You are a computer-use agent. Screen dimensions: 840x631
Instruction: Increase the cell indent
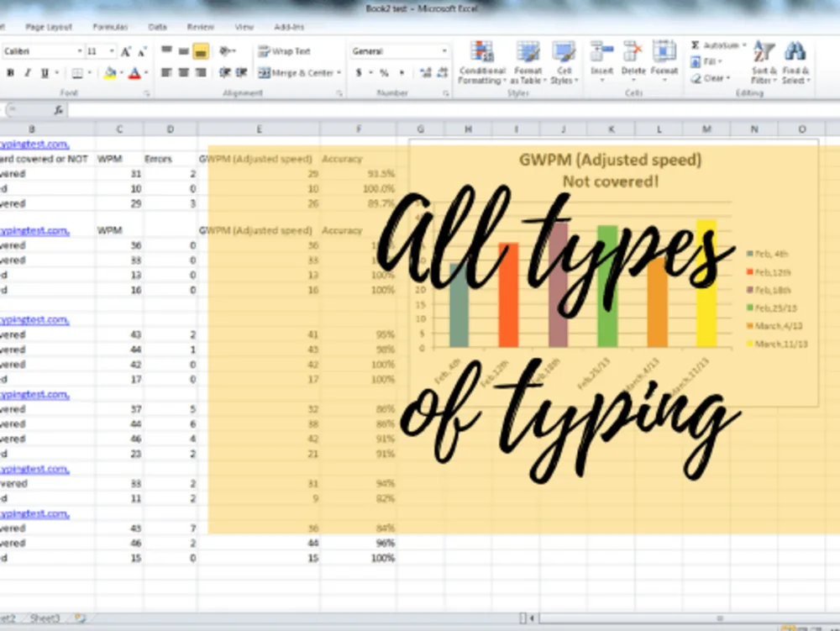point(242,72)
